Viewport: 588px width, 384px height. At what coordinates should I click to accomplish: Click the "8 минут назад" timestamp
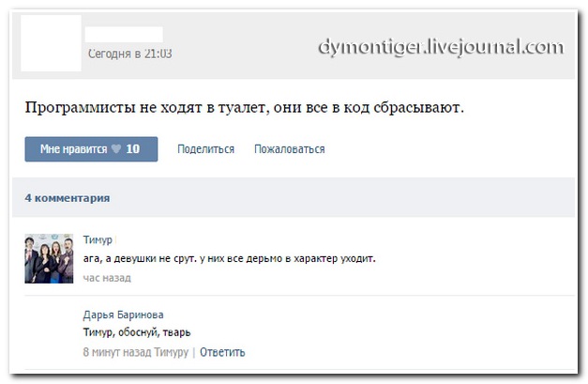coord(116,352)
